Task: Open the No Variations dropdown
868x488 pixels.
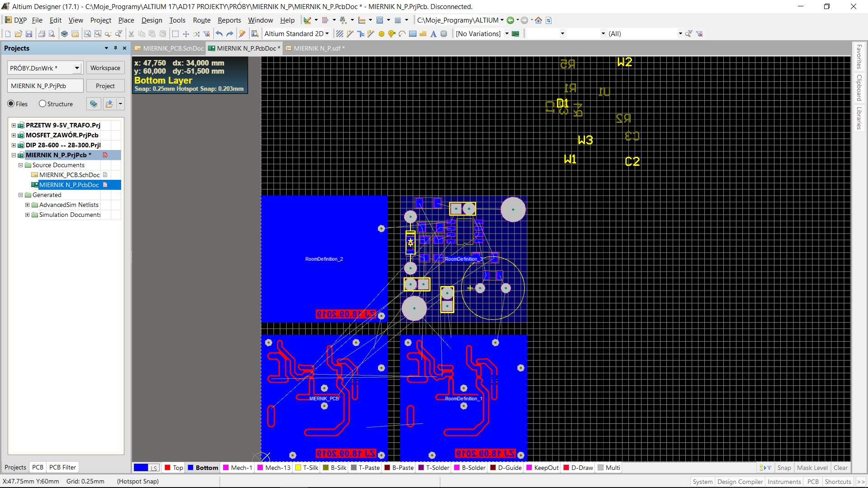Action: click(507, 34)
